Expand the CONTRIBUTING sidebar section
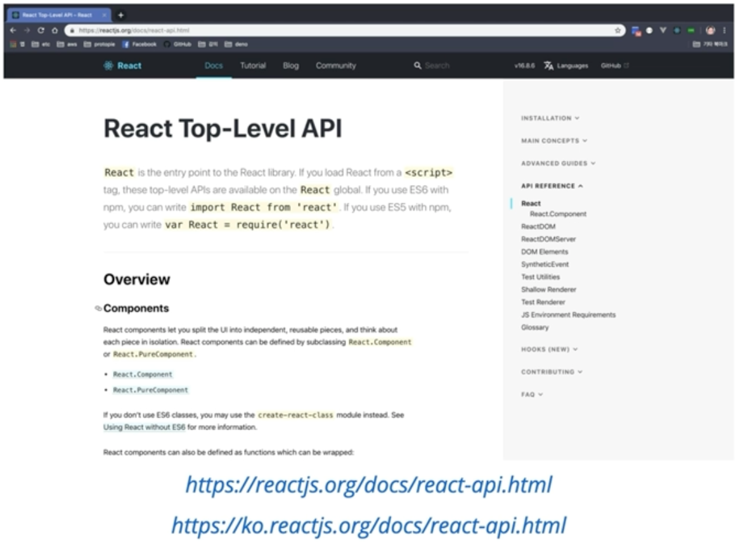Screen dimensions: 738x560 point(552,372)
